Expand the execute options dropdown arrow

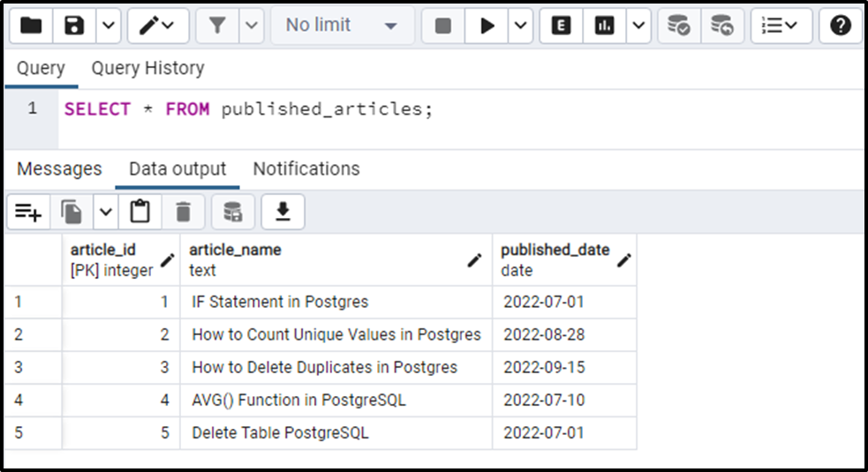coord(520,26)
